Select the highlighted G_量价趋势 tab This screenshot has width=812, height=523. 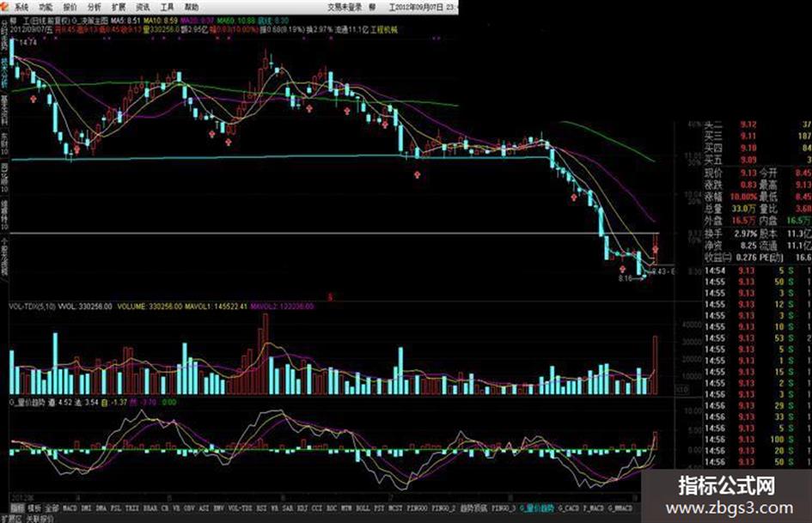537,508
